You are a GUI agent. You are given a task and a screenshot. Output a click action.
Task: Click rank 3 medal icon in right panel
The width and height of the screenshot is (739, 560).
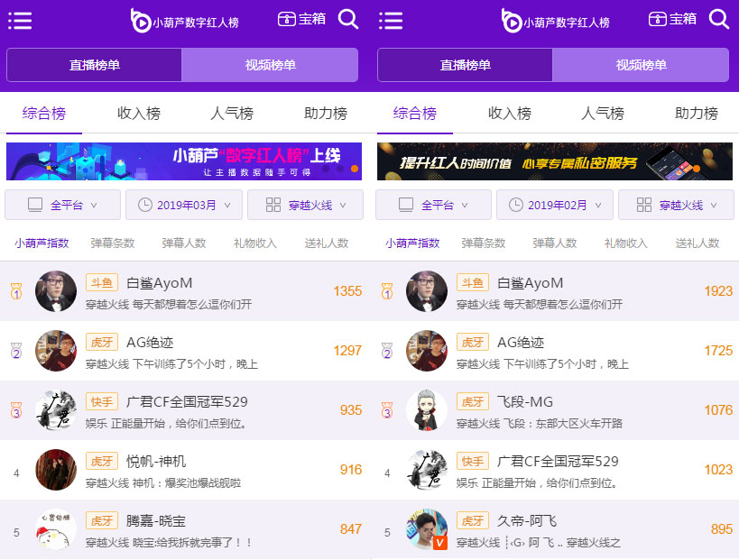click(387, 410)
